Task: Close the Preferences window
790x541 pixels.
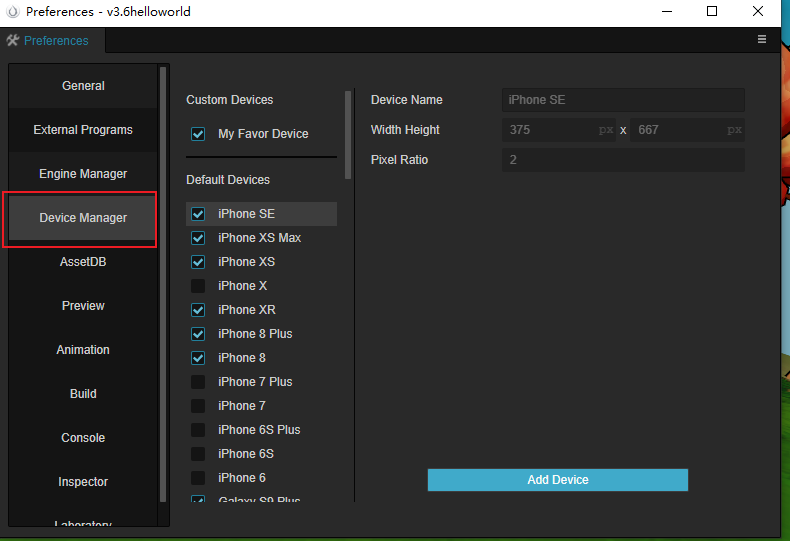Action: pos(758,11)
